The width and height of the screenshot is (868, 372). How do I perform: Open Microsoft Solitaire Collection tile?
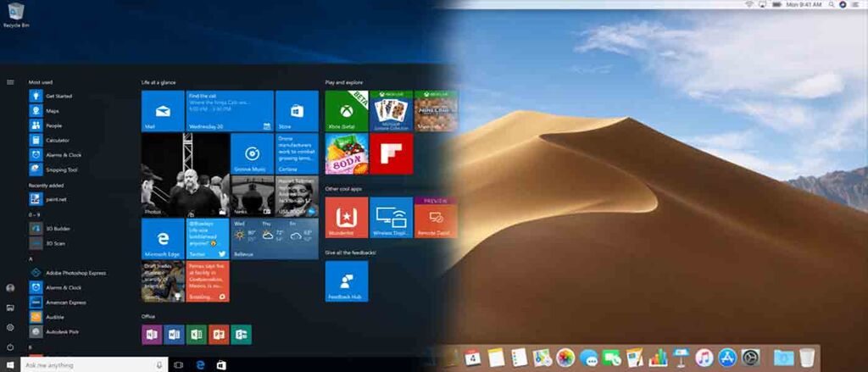coord(392,111)
